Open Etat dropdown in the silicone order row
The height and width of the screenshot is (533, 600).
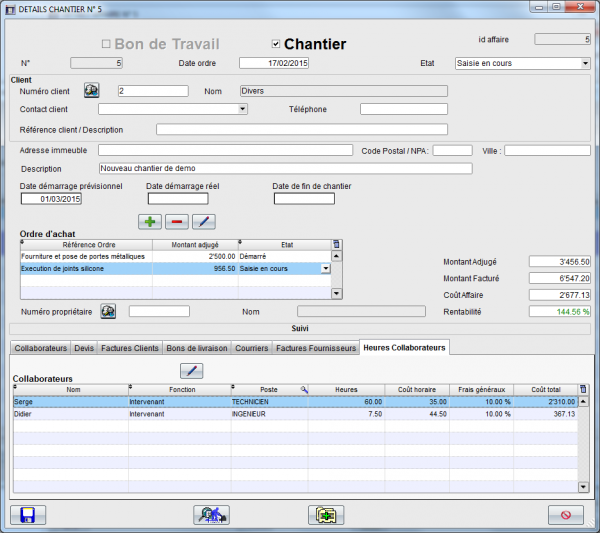click(x=324, y=268)
